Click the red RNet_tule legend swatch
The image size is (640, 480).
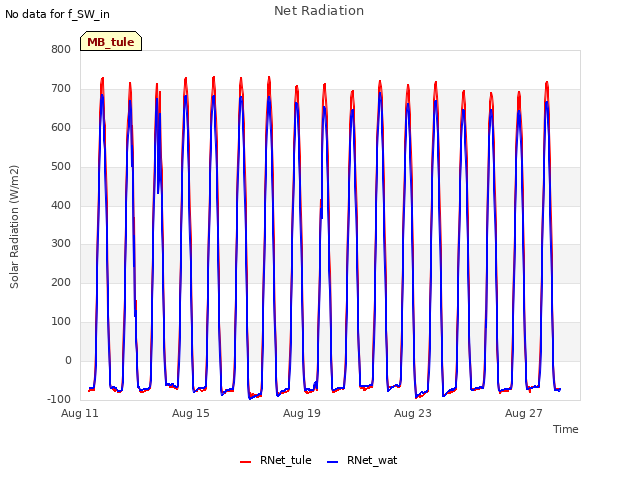click(245, 462)
